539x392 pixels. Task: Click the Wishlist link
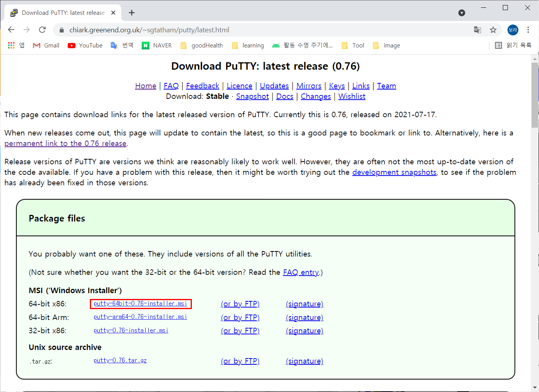click(351, 96)
